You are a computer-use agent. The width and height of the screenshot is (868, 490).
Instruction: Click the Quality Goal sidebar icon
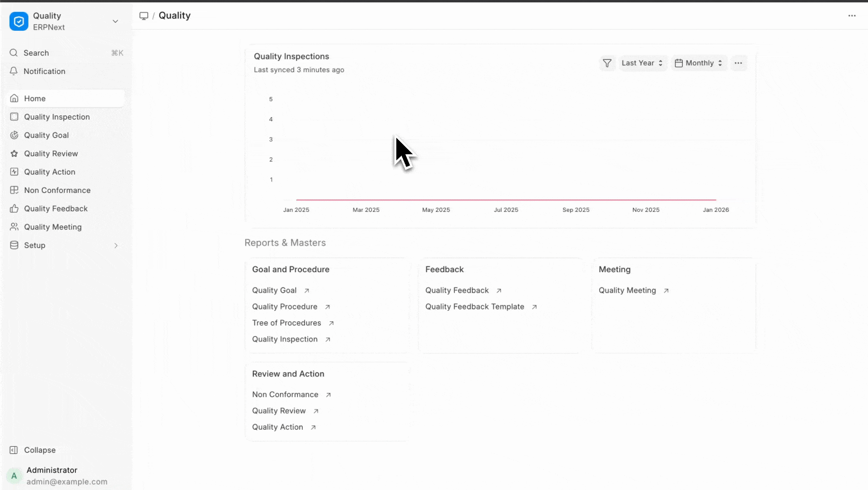click(x=14, y=135)
